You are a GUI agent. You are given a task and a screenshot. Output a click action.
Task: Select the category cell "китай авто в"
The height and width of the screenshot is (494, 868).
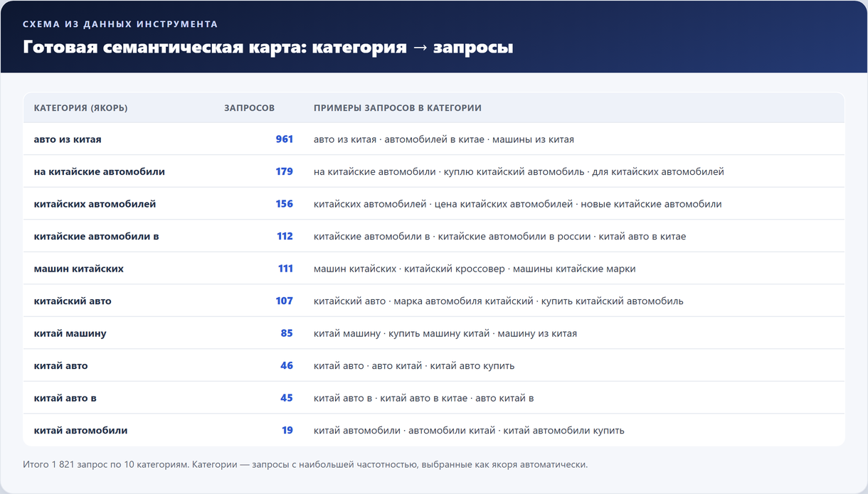coord(65,398)
